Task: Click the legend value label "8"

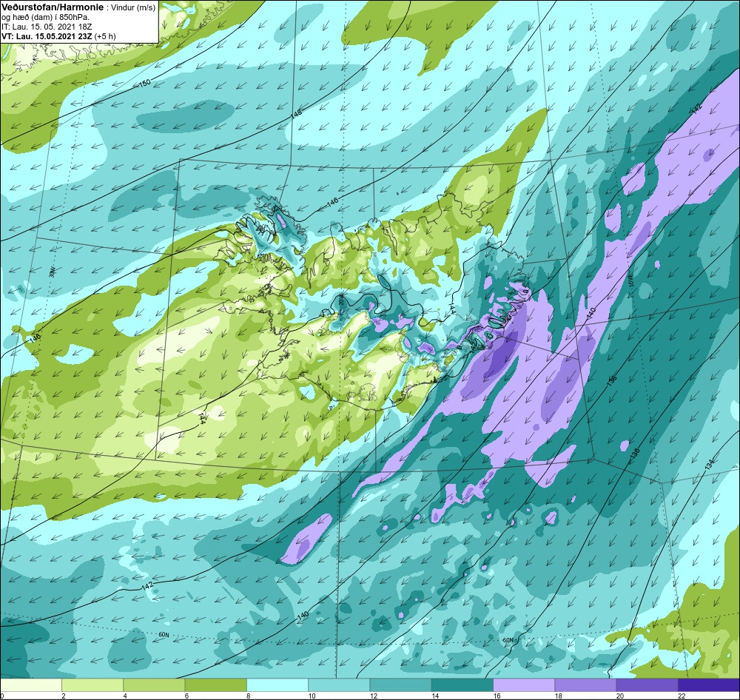Action: click(248, 696)
